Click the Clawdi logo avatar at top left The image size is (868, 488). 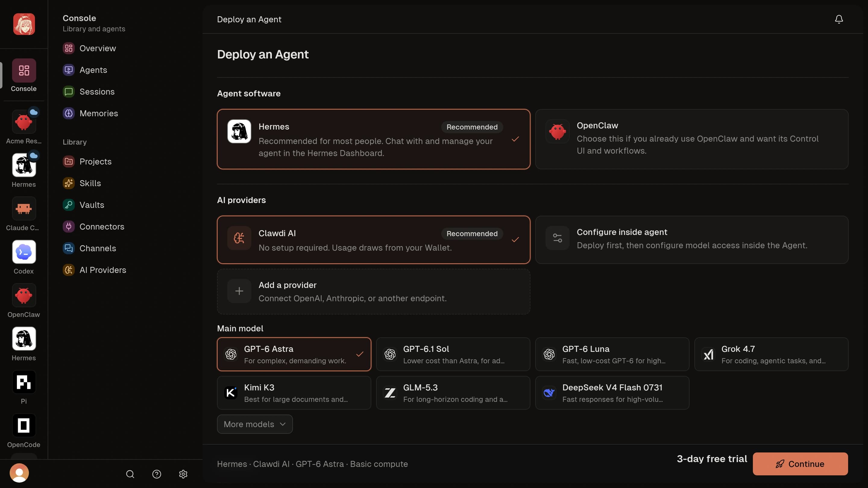pyautogui.click(x=24, y=24)
